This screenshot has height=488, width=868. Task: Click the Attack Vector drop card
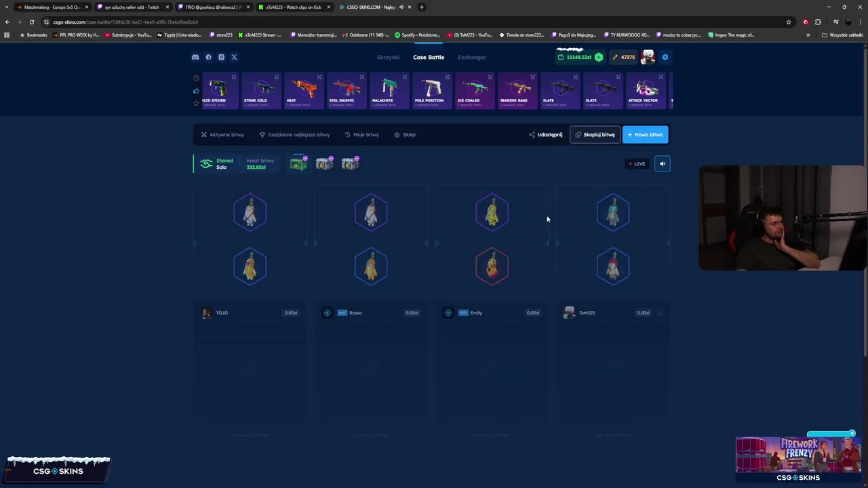tap(646, 90)
